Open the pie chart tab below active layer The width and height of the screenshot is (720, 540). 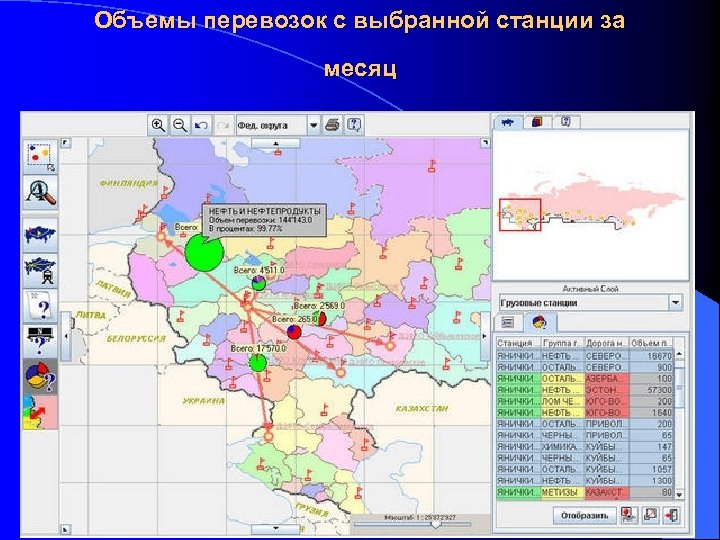click(540, 323)
